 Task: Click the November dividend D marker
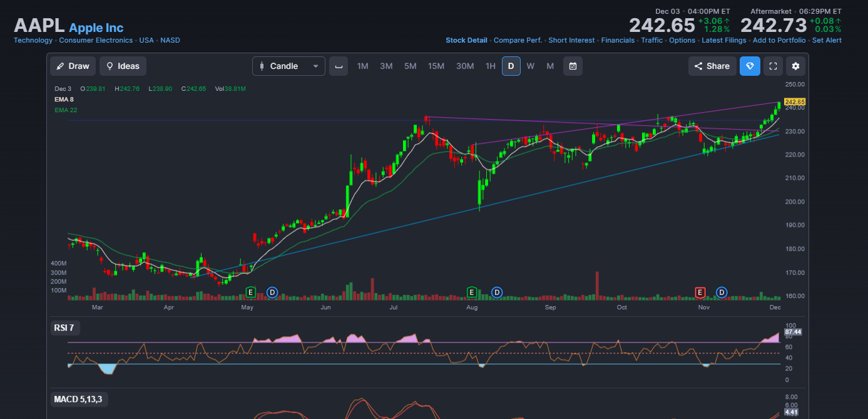(x=722, y=292)
